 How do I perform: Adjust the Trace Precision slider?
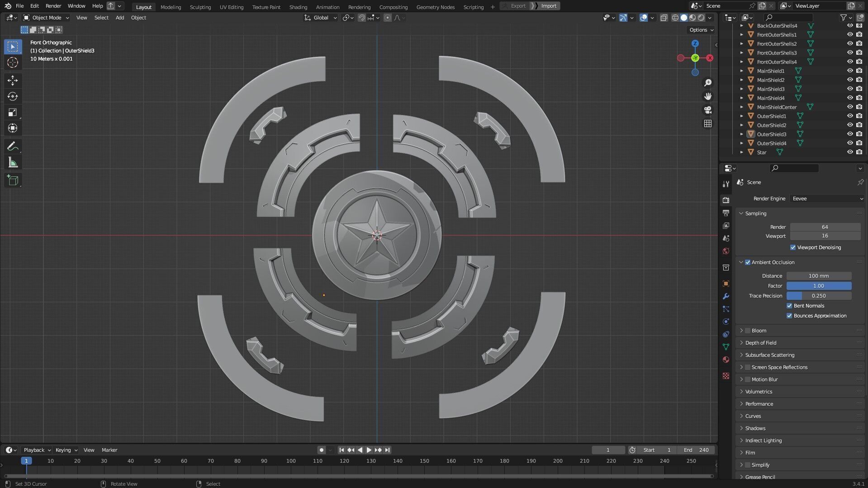click(x=819, y=296)
